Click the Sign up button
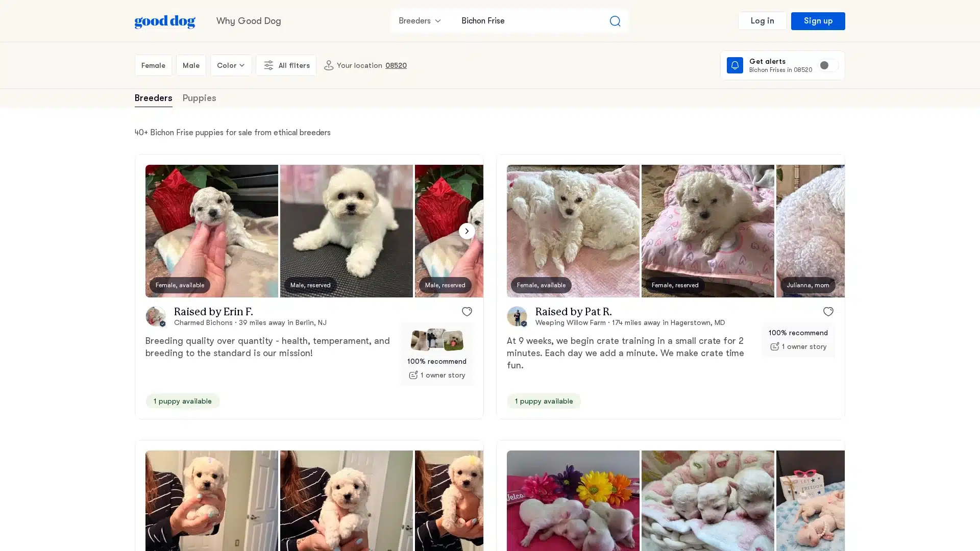The height and width of the screenshot is (551, 980). [818, 21]
